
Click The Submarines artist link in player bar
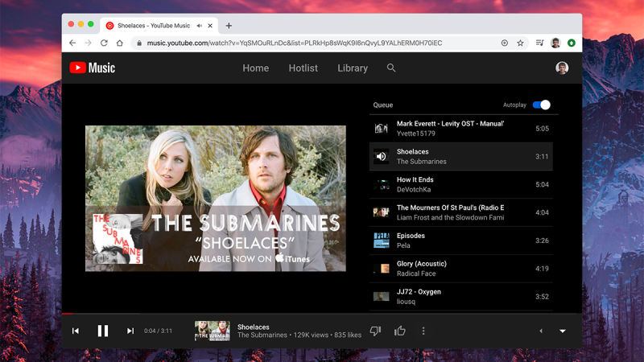262,335
